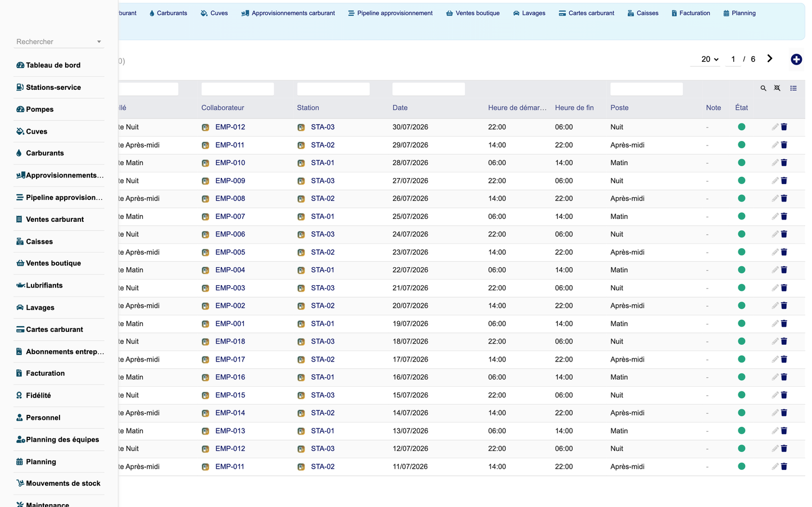Edit the 28/07/2026 row
Image resolution: width=812 pixels, height=507 pixels.
[775, 163]
